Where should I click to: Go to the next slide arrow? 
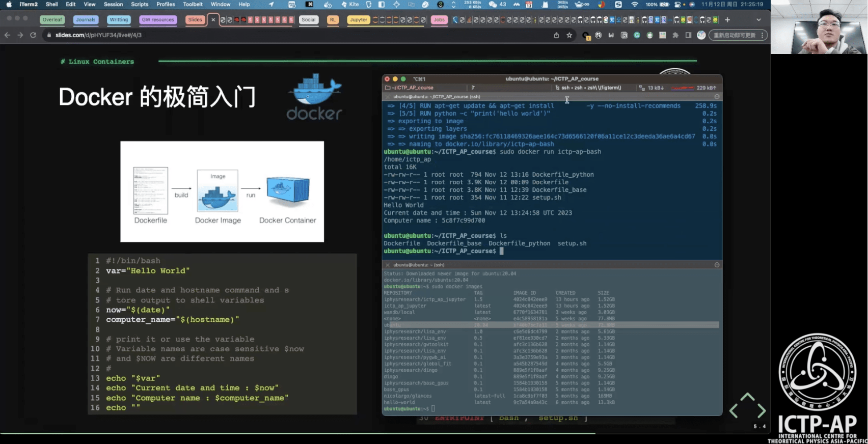pyautogui.click(x=761, y=410)
